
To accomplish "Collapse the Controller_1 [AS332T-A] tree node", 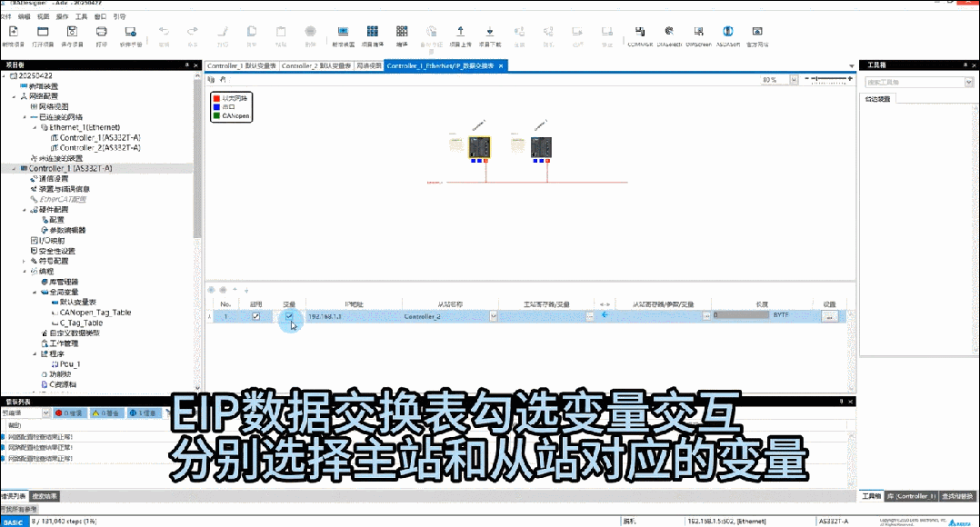I will [14, 169].
